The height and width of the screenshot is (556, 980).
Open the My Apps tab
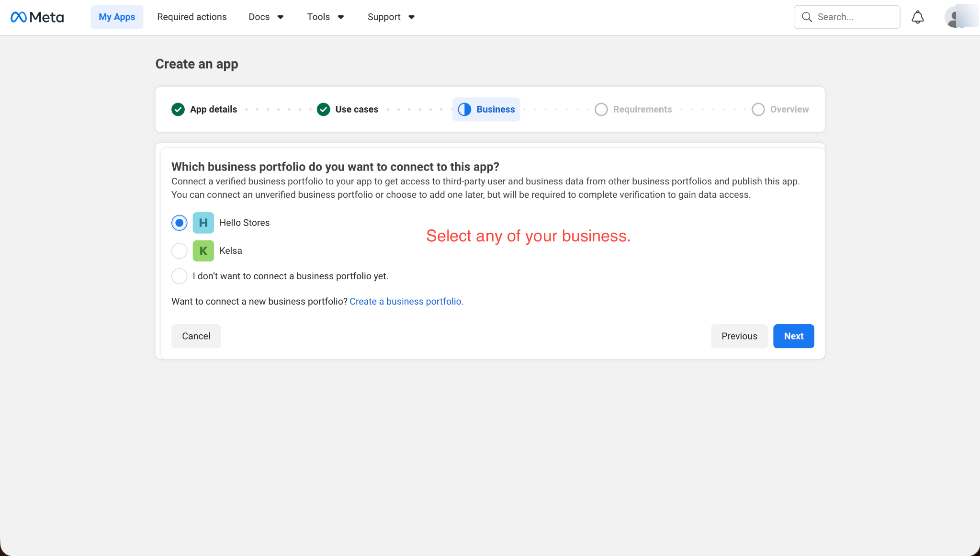117,17
